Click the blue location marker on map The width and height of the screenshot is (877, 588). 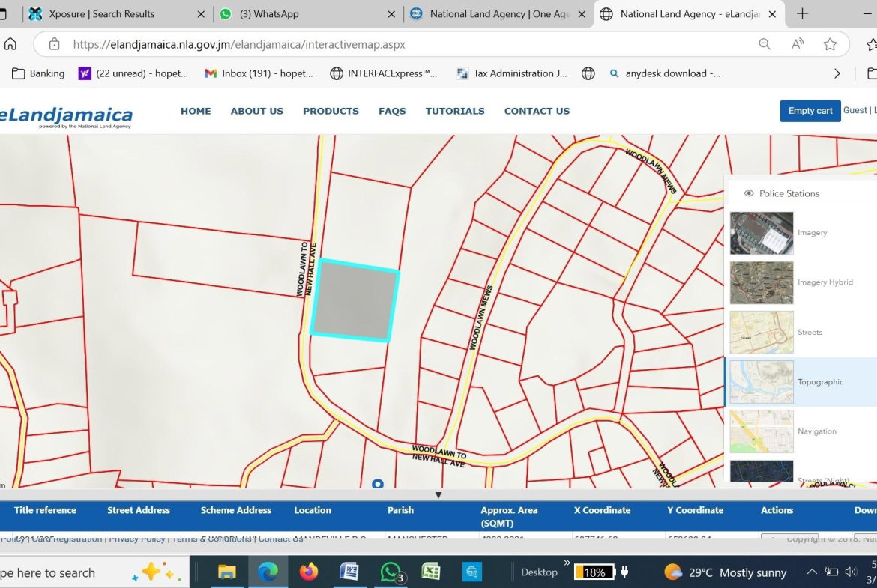tap(378, 483)
